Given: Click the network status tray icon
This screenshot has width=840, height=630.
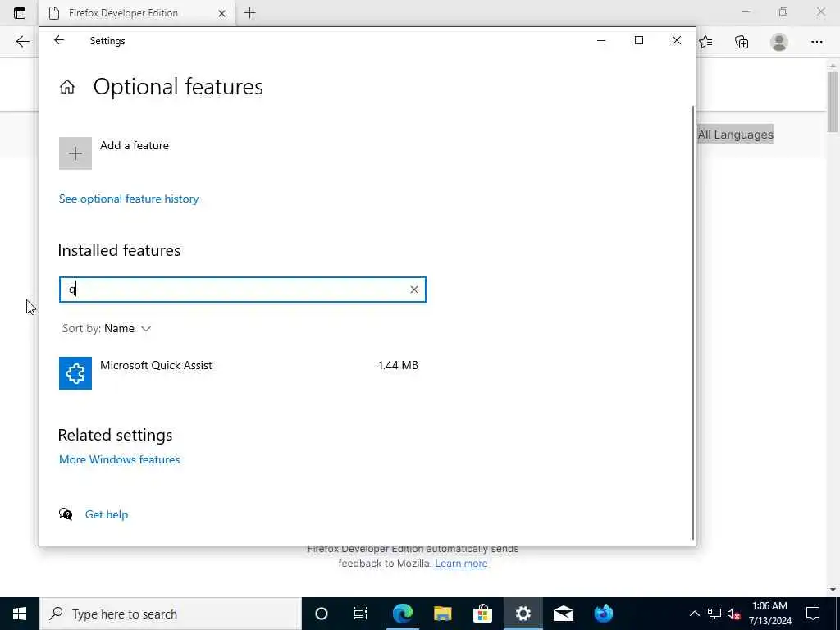Looking at the screenshot, I should point(714,614).
